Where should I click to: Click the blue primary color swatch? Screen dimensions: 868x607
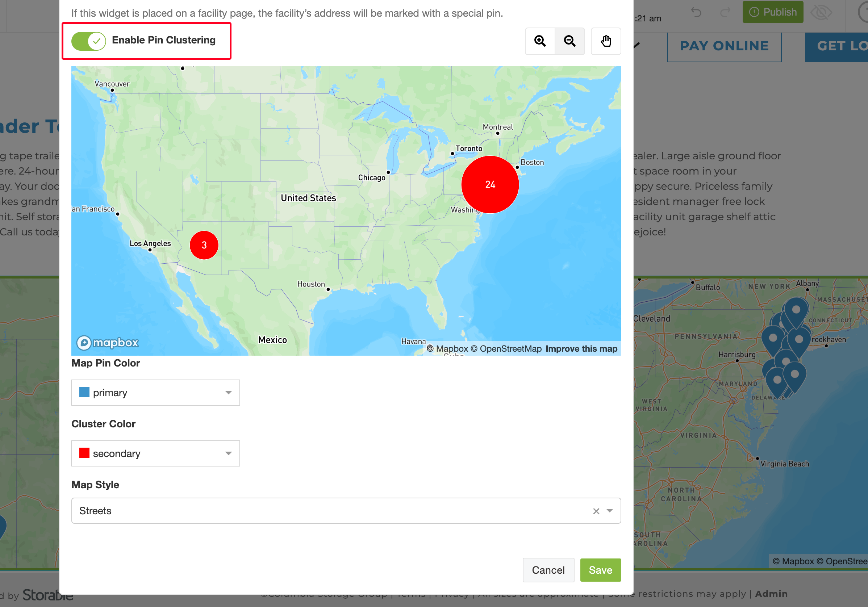coord(84,392)
